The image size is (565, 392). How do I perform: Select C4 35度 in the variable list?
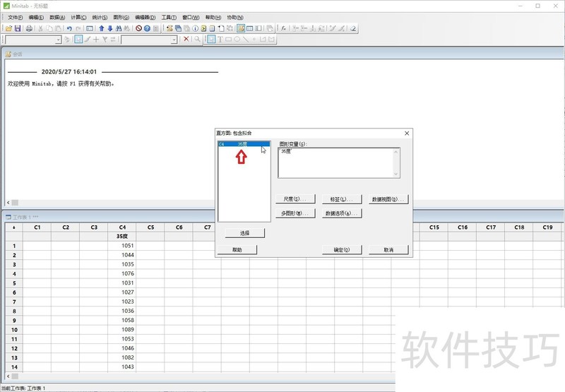tap(244, 144)
